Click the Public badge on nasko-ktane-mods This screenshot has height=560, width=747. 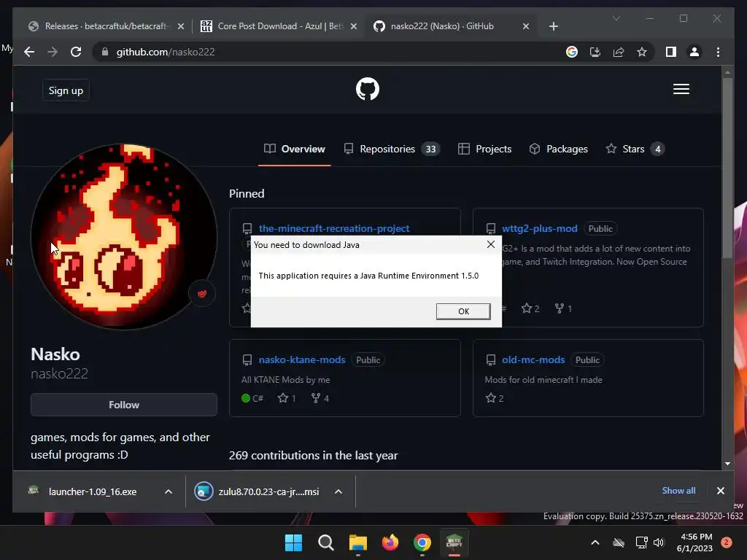click(x=368, y=360)
